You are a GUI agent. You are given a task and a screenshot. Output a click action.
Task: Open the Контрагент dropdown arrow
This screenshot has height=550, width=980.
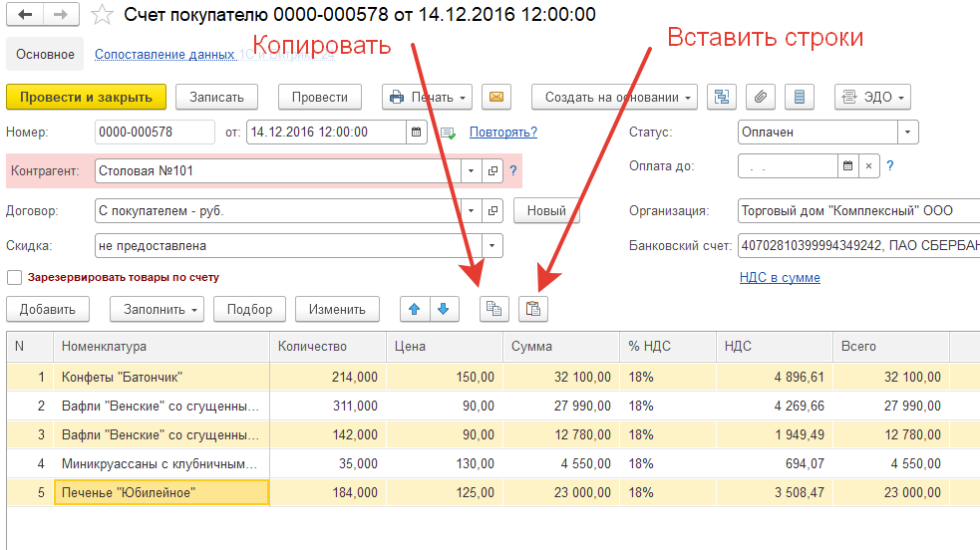pyautogui.click(x=472, y=171)
